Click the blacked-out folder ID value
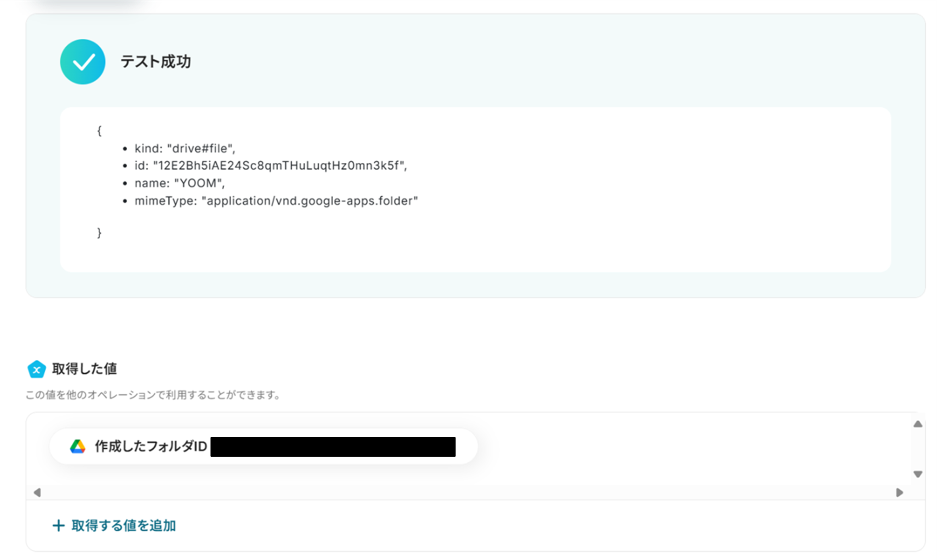Screen dimensions: 937x560 [333, 447]
